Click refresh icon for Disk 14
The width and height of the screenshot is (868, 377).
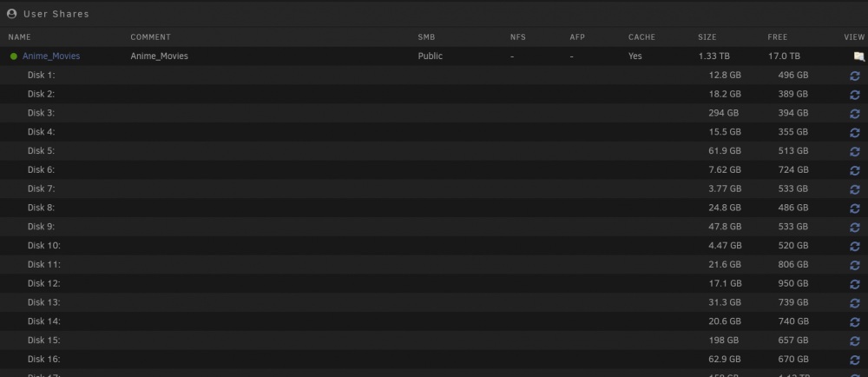click(x=855, y=321)
